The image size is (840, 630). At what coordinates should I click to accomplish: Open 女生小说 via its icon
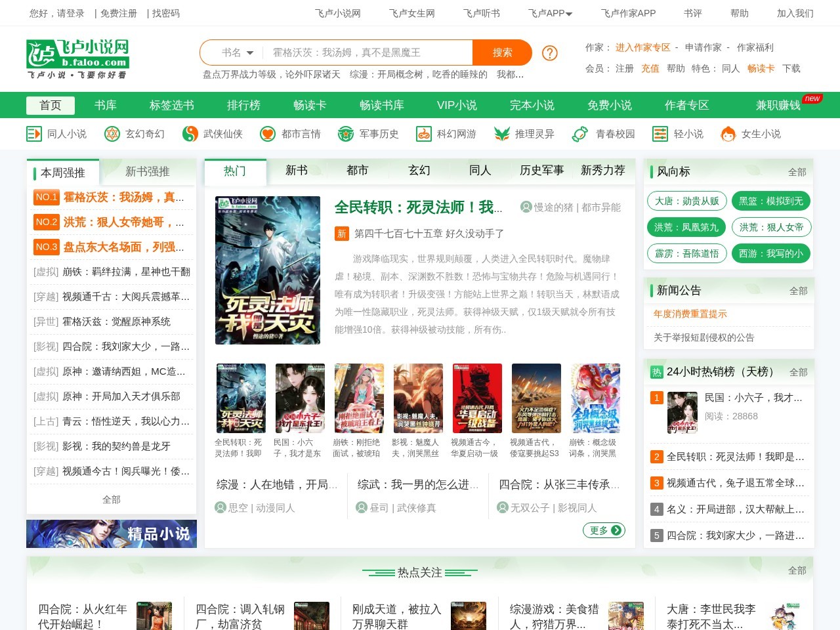[728, 134]
